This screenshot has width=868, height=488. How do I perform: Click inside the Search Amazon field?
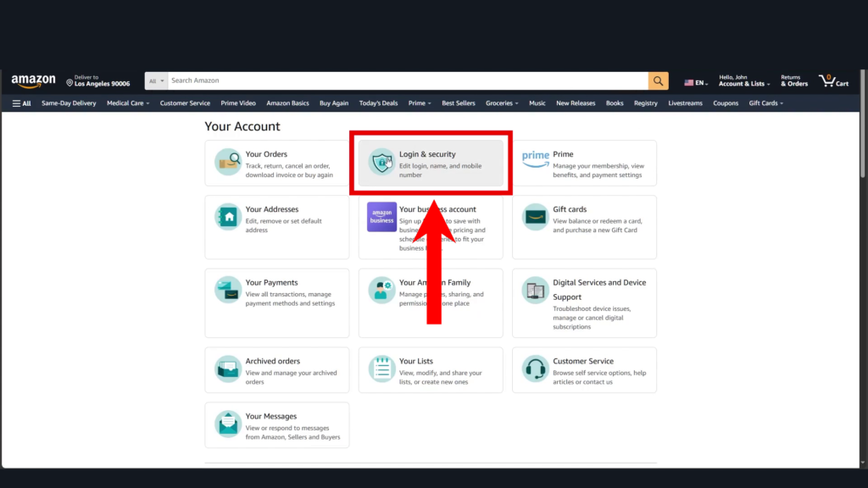point(407,80)
